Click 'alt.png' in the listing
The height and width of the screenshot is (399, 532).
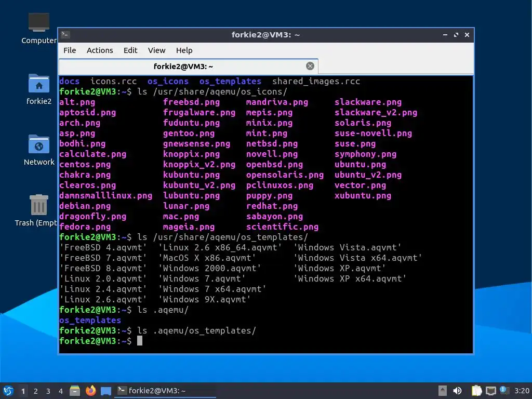tap(77, 102)
